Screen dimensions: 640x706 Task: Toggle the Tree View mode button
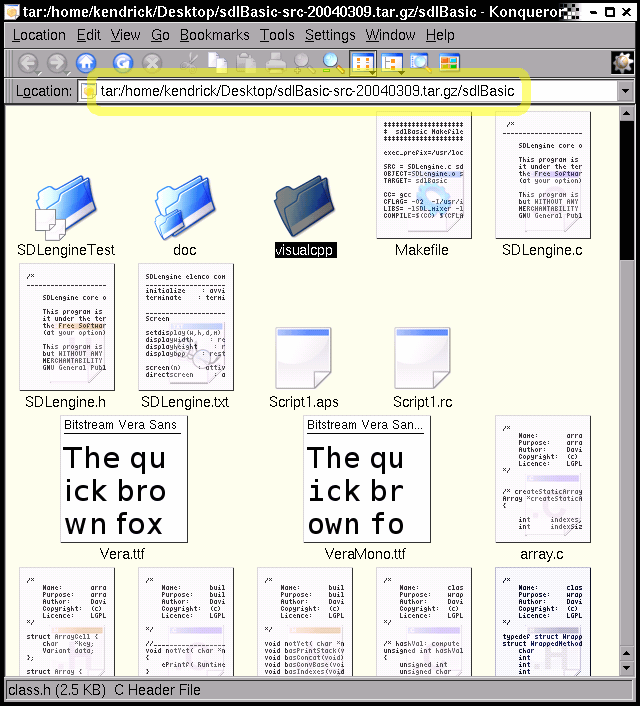coord(393,63)
